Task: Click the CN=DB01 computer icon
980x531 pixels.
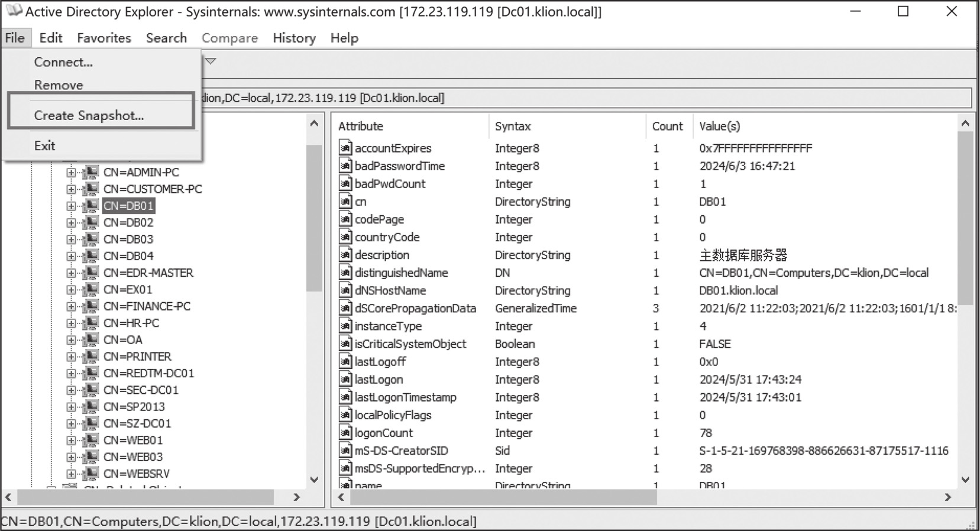Action: pos(90,206)
